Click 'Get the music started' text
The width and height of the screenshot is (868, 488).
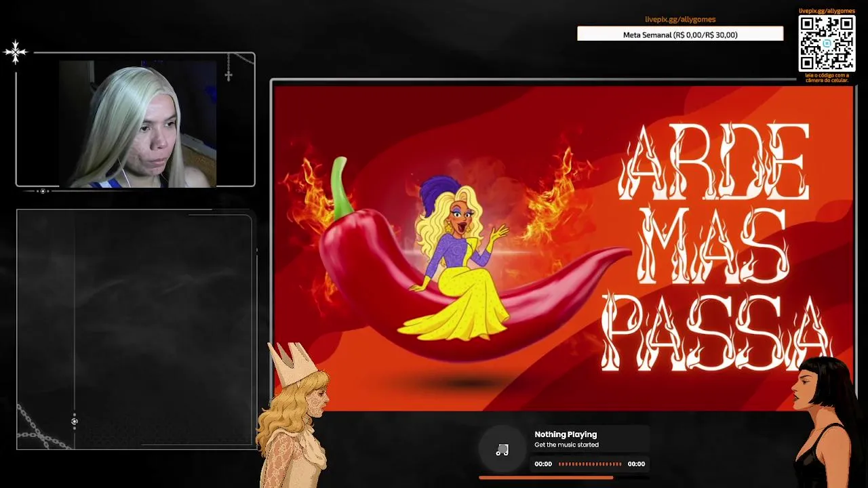pyautogui.click(x=566, y=445)
